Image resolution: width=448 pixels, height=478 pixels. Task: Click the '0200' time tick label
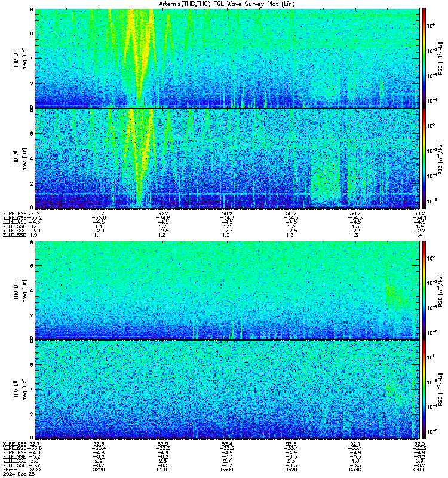tap(34, 470)
